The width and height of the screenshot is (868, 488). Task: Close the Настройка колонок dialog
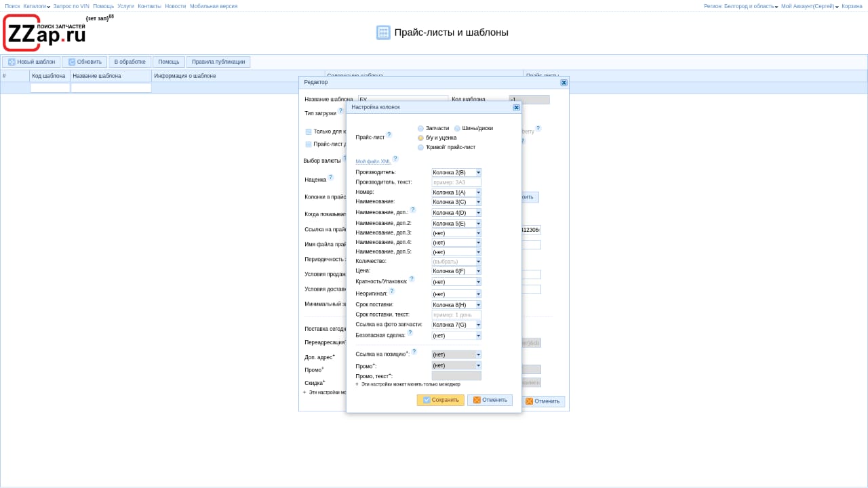pos(516,107)
